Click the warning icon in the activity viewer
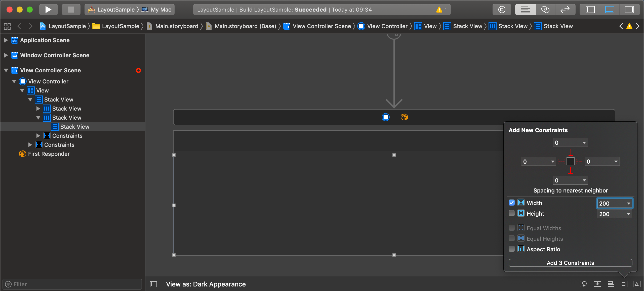This screenshot has height=291, width=644. [439, 10]
